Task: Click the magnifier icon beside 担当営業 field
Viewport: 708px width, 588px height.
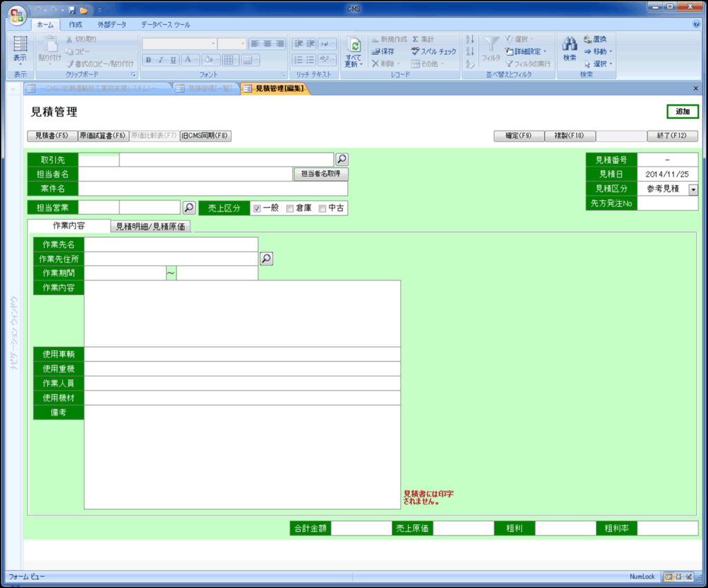Action: coord(189,207)
